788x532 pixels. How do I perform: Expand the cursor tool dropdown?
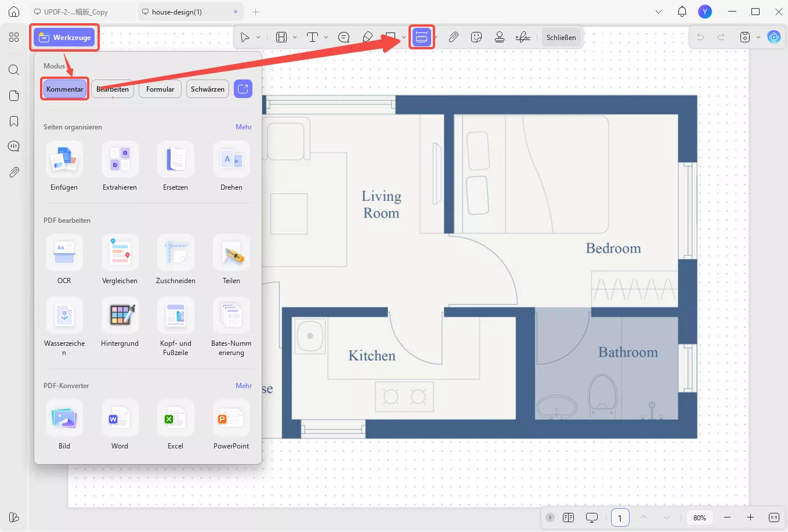tap(258, 38)
